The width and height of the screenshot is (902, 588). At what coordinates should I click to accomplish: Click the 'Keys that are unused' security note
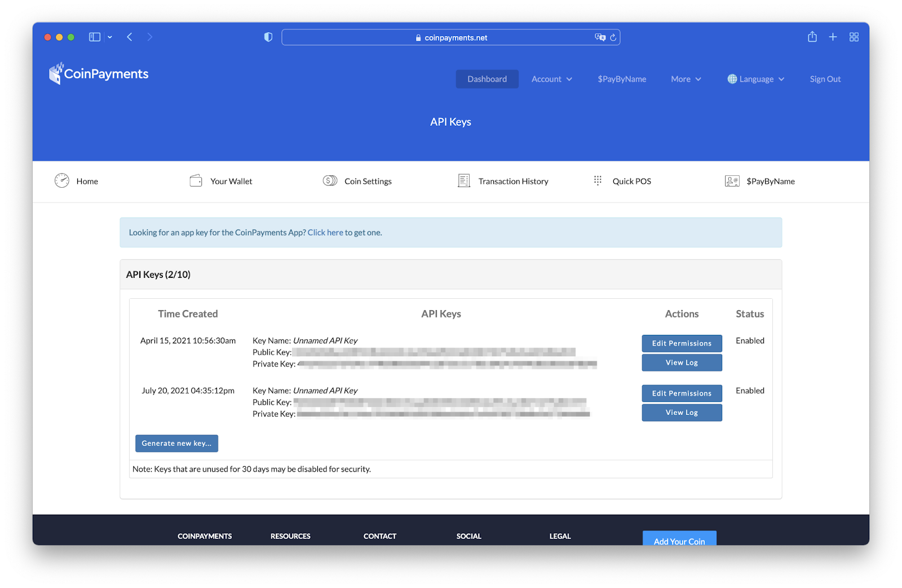[251, 469]
